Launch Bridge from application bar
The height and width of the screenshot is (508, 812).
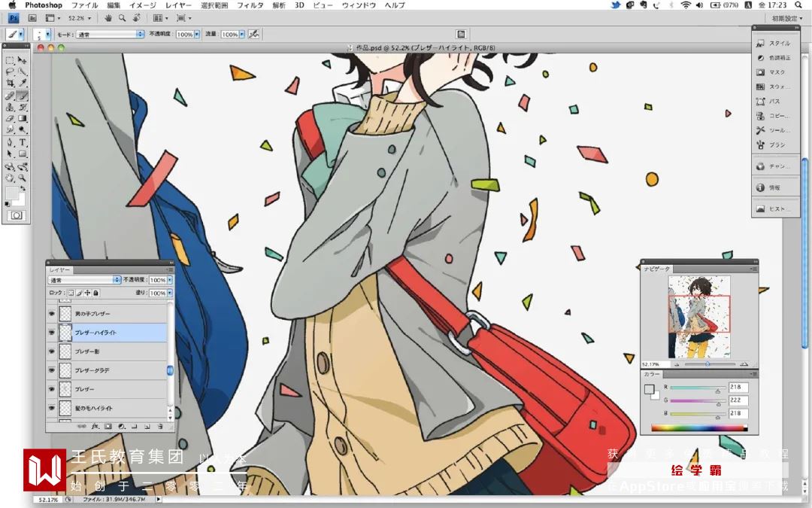click(32, 18)
